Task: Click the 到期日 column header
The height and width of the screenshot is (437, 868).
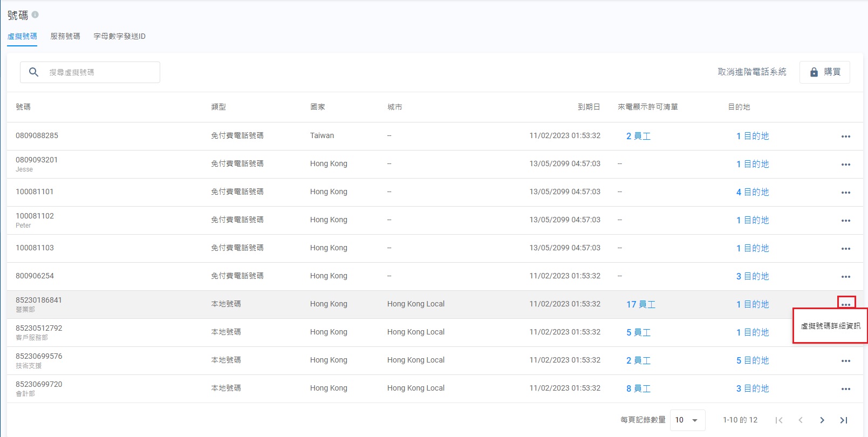Action: 589,107
